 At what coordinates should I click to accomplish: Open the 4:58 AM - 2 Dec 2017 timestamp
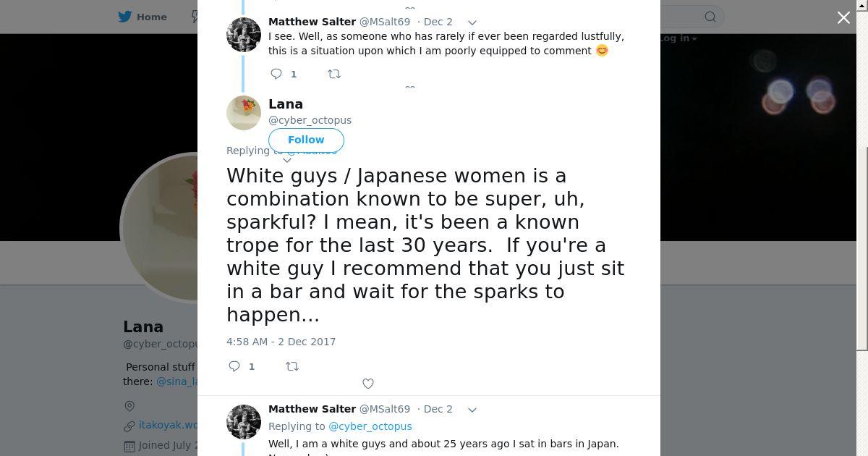[281, 342]
